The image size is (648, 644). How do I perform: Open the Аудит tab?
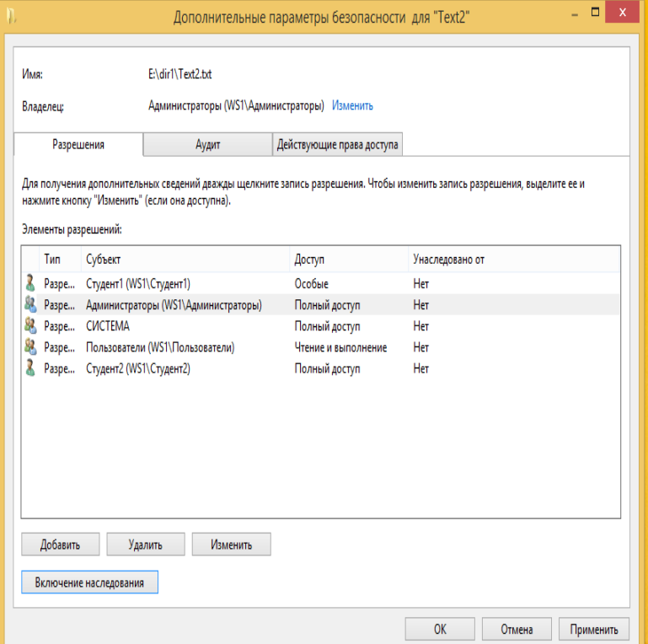coord(207,145)
